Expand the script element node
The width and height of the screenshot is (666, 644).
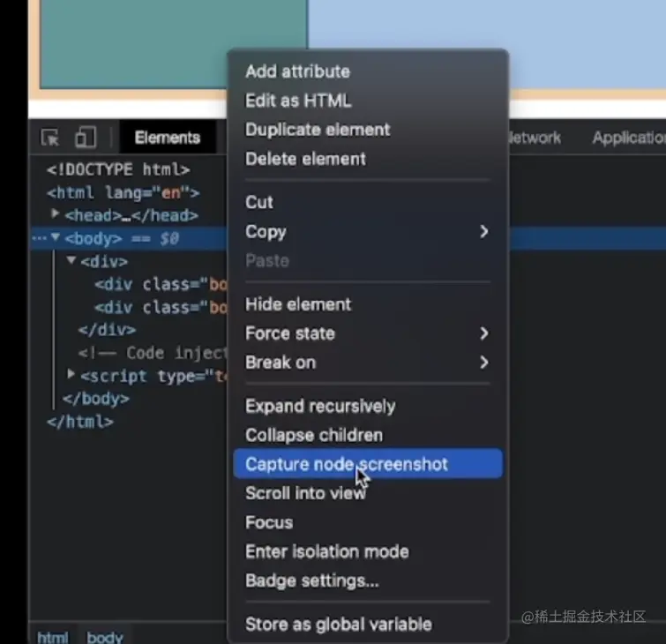click(71, 374)
